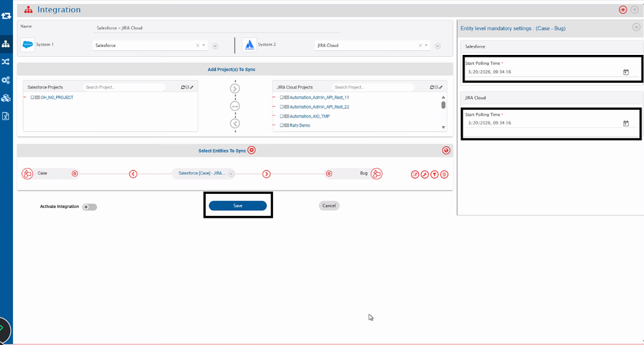Click the red icon beside Select Entities To Sync

pyautogui.click(x=252, y=151)
